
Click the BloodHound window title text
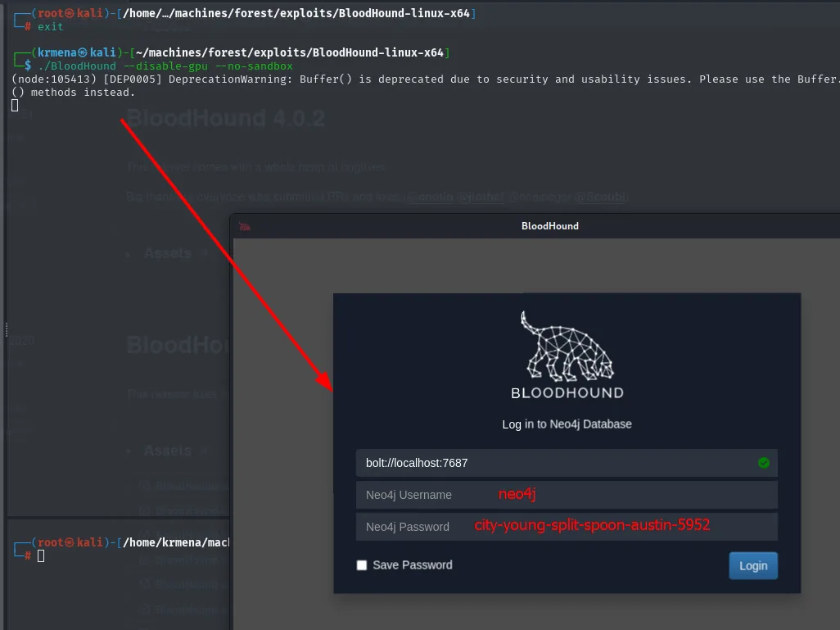coord(550,226)
